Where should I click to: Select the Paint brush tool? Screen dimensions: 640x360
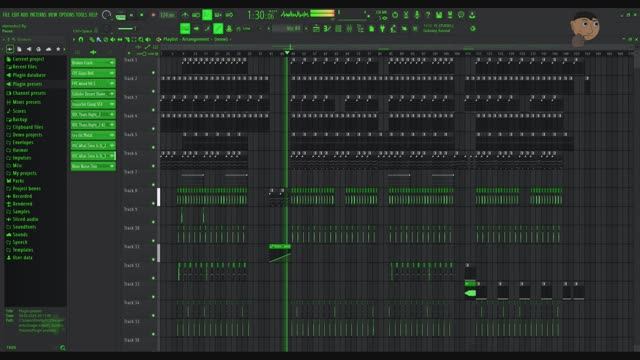(x=98, y=40)
